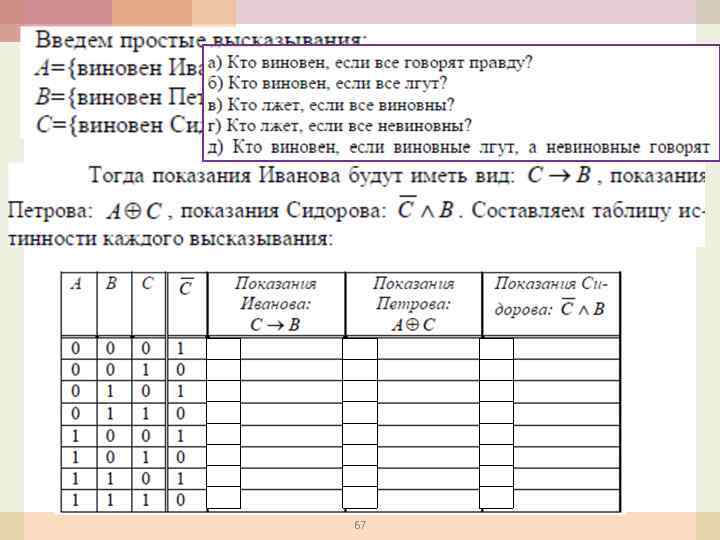Click the C value in row 0 0 1
720x540 pixels.
pyautogui.click(x=146, y=370)
